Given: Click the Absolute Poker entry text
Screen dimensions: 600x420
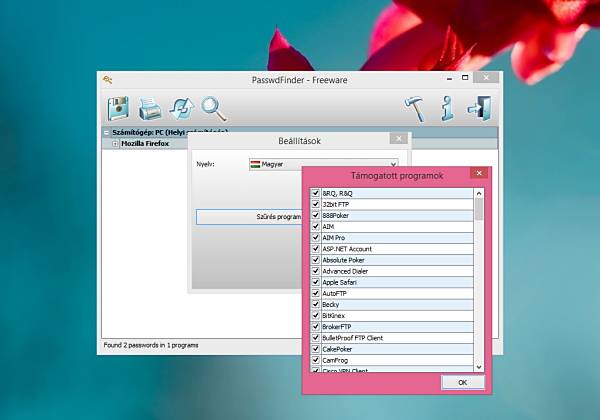Looking at the screenshot, I should (343, 260).
